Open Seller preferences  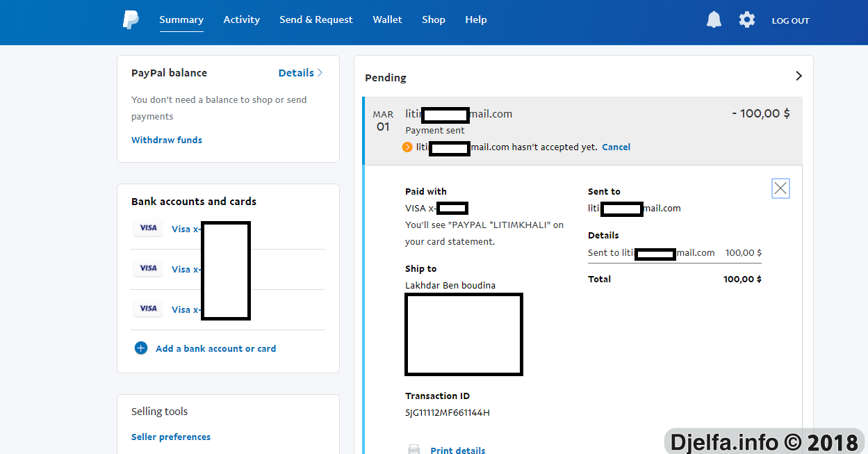[171, 437]
